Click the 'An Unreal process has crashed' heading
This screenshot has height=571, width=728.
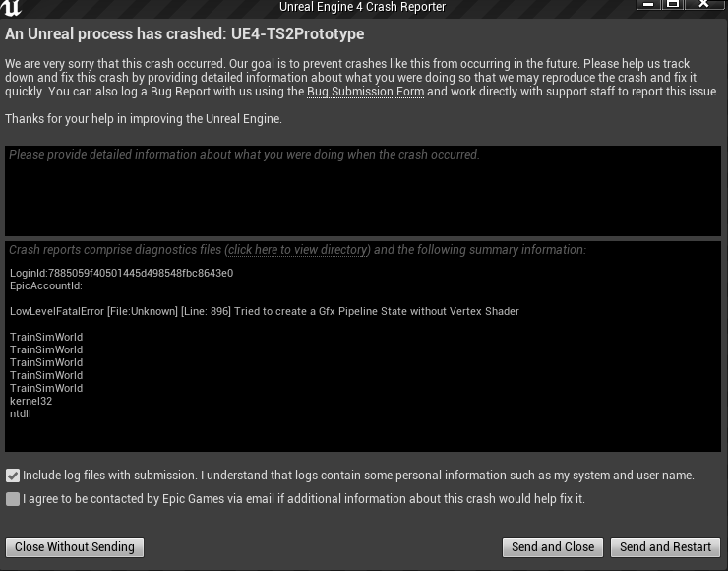point(185,34)
